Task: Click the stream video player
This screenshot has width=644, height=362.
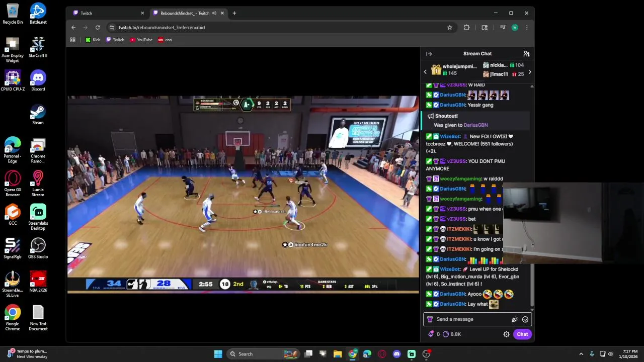Action: tap(243, 195)
